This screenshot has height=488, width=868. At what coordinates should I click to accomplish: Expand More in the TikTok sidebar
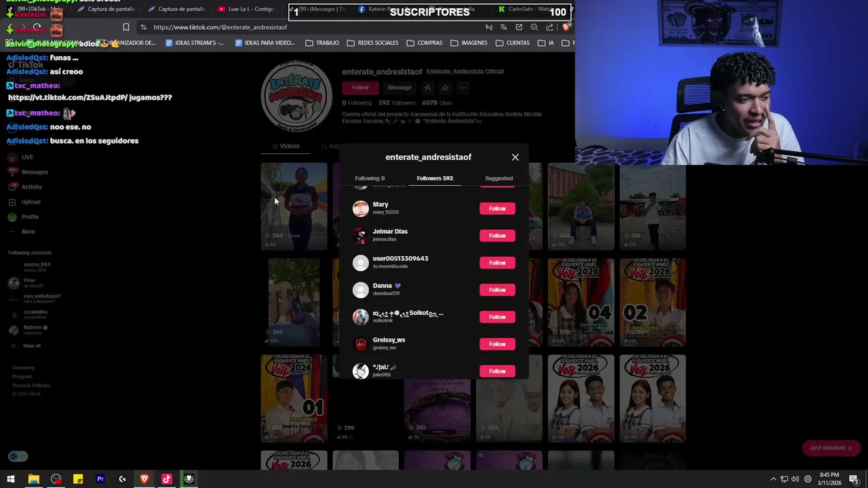click(22, 232)
